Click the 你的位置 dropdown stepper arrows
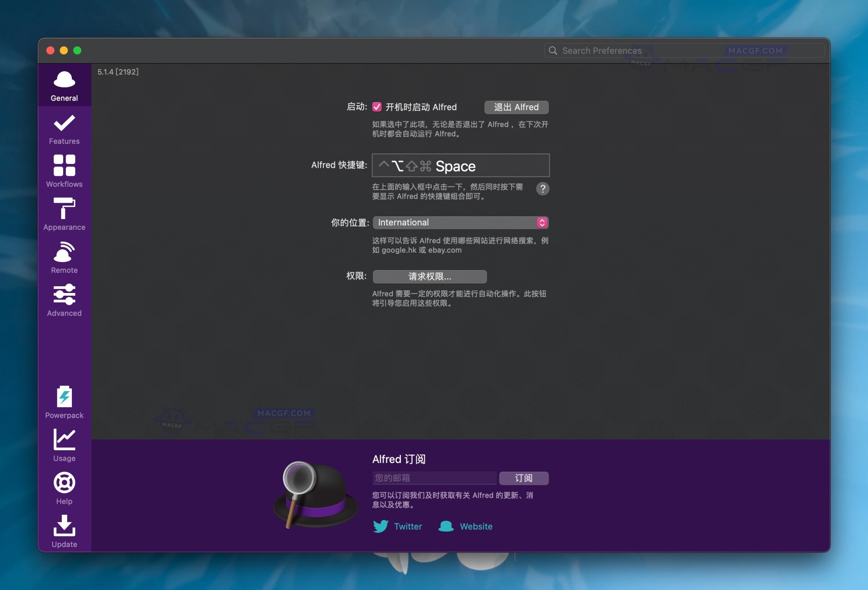868x590 pixels. pyautogui.click(x=542, y=222)
